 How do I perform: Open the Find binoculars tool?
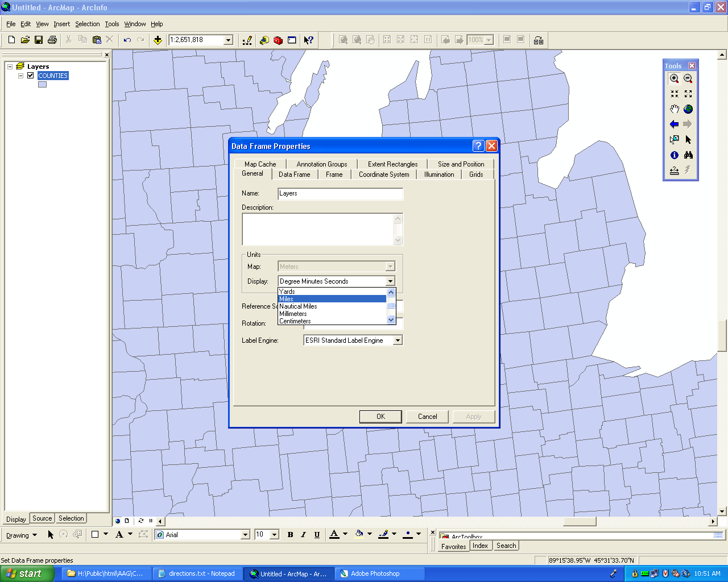pos(688,155)
